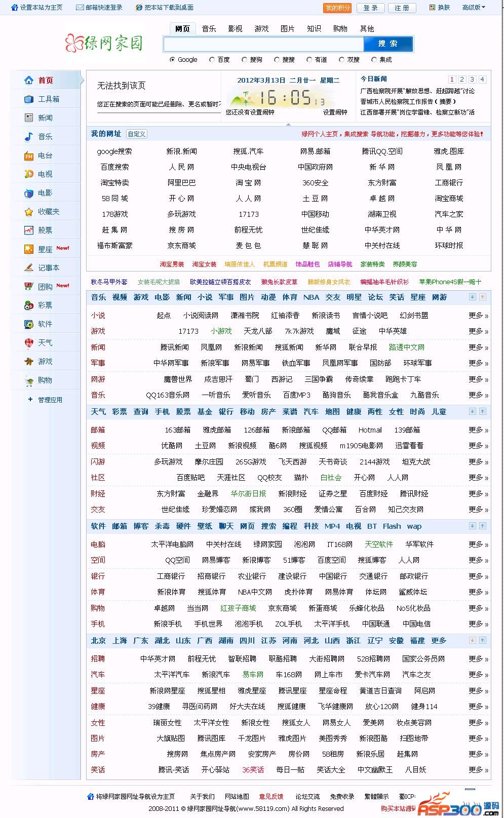
Task: Open the 电影 movie sidebar icon
Action: [29, 192]
